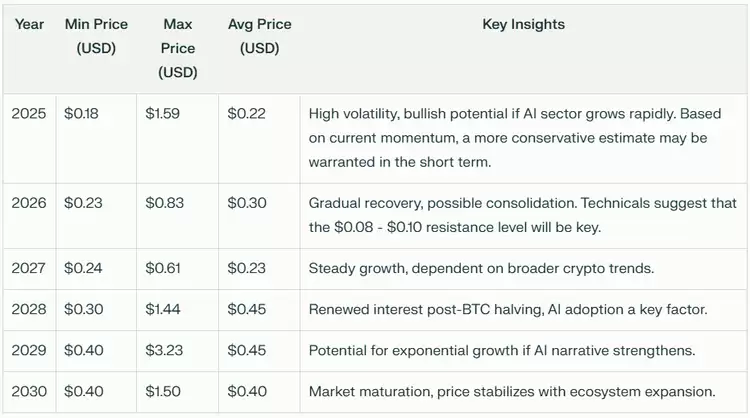
Task: Click the Year column header
Action: (x=29, y=24)
